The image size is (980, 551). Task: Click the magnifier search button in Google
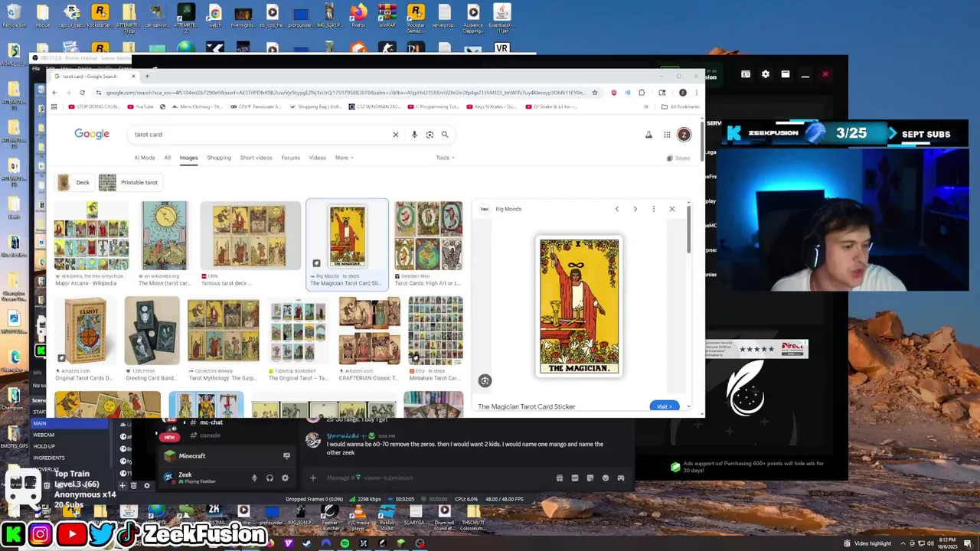(445, 135)
